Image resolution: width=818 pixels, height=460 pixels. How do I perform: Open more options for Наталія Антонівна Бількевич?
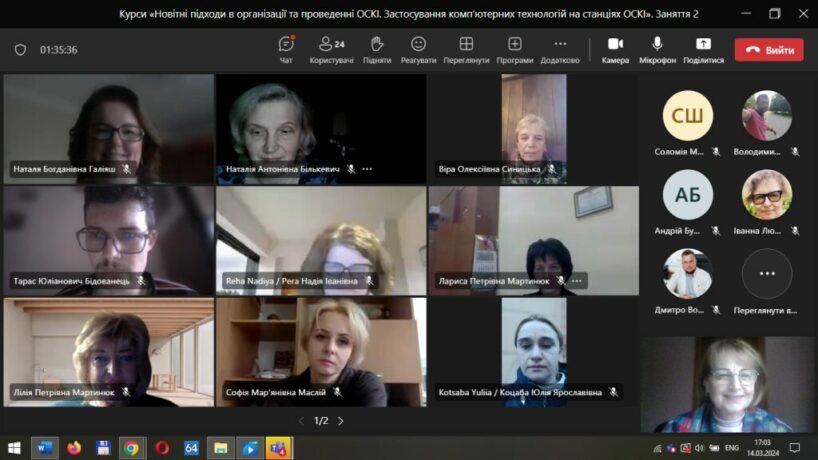pyautogui.click(x=367, y=169)
